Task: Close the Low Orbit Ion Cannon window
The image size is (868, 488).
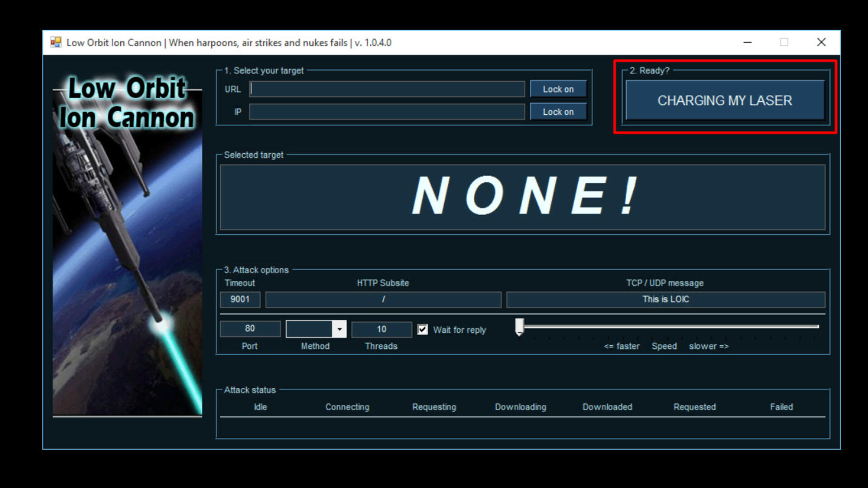Action: (x=821, y=42)
